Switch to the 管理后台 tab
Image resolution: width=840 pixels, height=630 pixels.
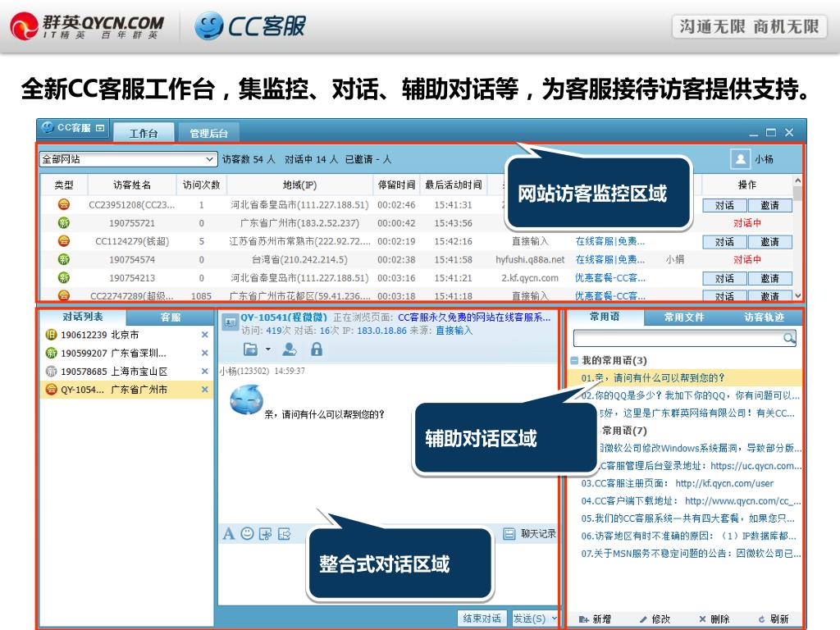[x=208, y=133]
